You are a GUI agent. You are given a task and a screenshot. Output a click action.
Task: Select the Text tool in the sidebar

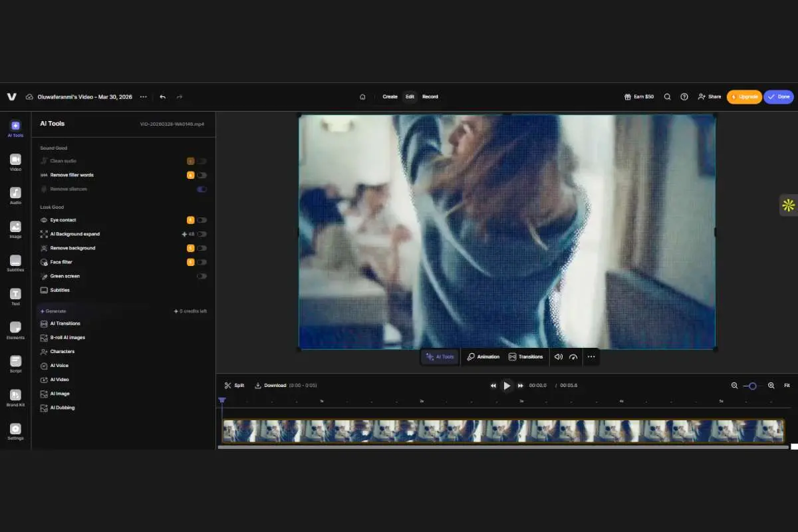tap(15, 297)
